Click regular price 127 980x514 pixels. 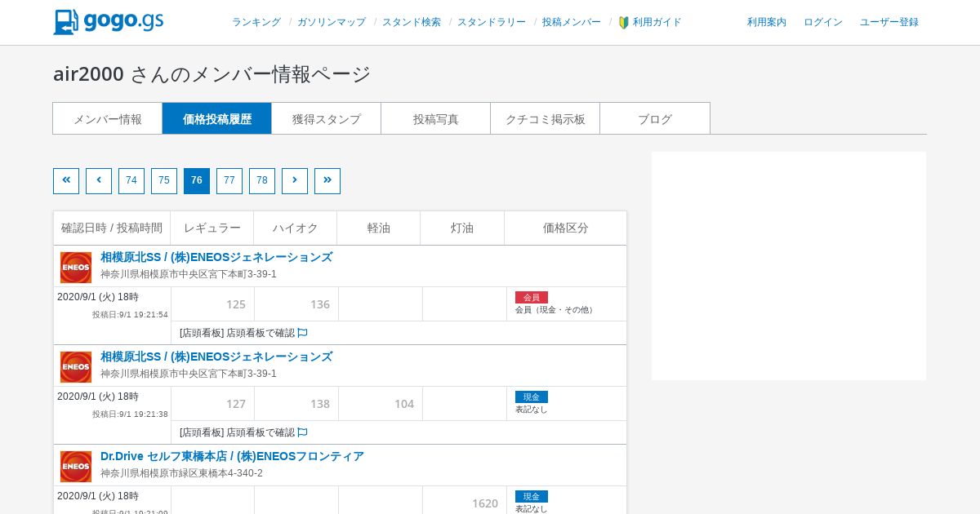tap(236, 404)
